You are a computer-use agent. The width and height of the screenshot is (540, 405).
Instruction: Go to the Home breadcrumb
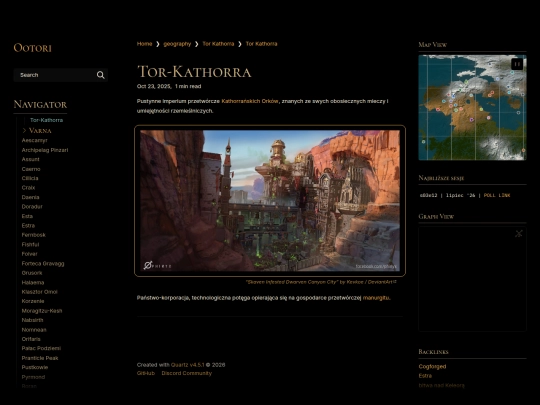click(x=144, y=44)
